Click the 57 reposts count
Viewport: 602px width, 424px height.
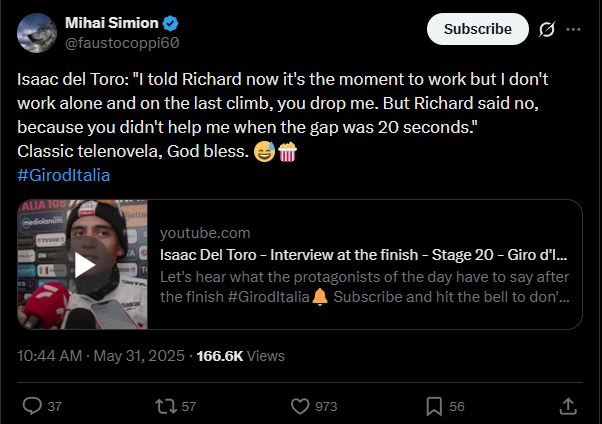[188, 406]
